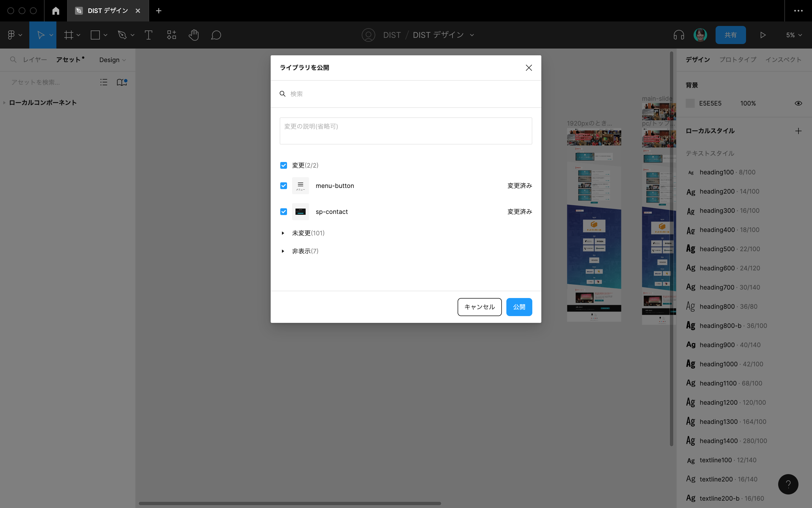The width and height of the screenshot is (812, 508).
Task: Add a local style with plus
Action: (798, 131)
